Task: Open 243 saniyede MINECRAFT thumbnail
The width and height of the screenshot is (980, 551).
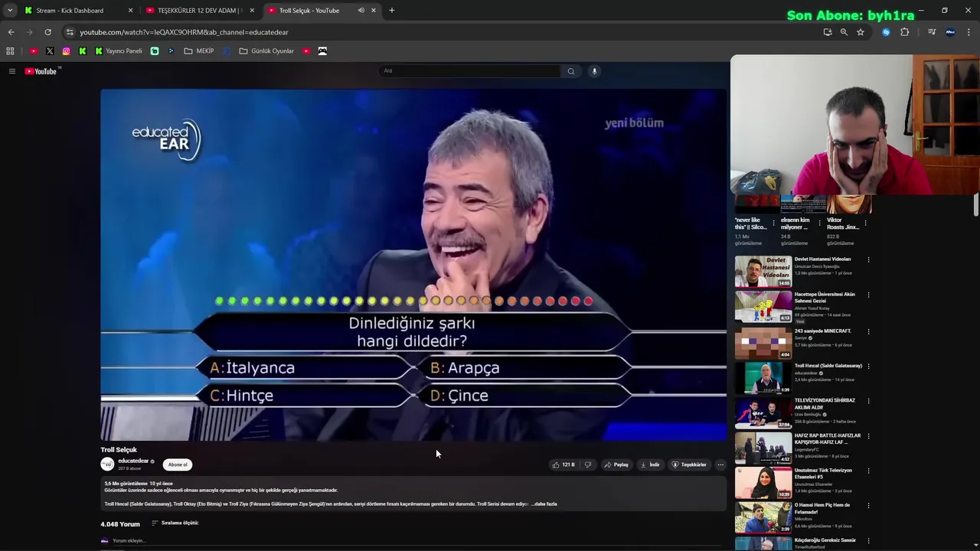Action: coord(763,343)
